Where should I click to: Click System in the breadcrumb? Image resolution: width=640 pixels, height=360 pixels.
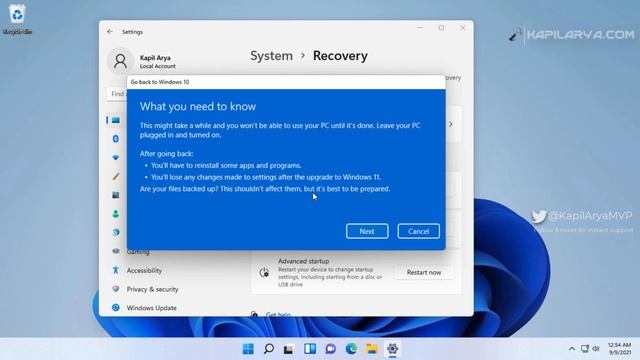[271, 56]
